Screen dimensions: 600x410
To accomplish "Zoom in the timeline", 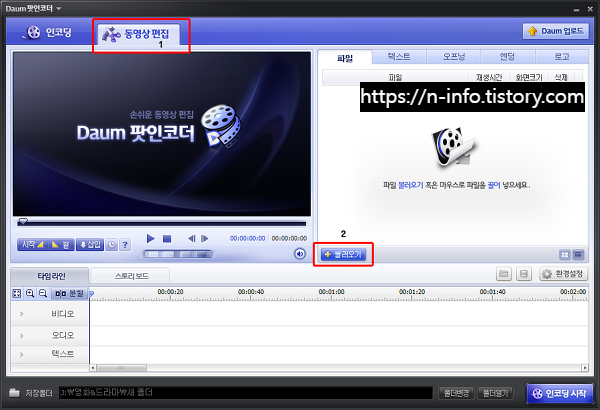I will click(30, 294).
